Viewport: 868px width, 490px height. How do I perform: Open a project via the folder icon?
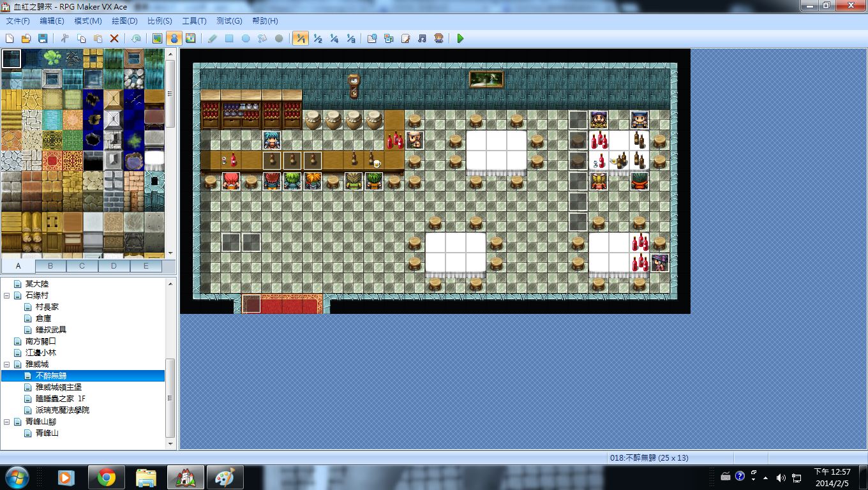pos(26,38)
